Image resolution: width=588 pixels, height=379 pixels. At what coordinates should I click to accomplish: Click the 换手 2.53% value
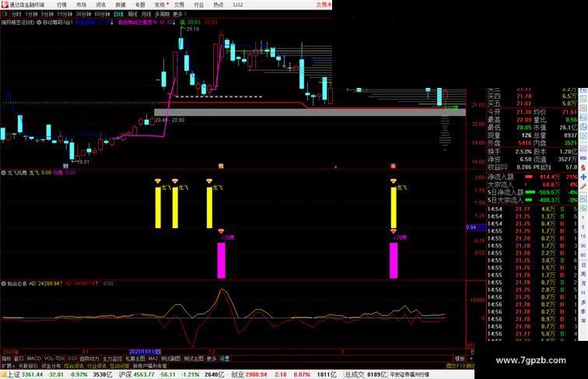(523, 152)
